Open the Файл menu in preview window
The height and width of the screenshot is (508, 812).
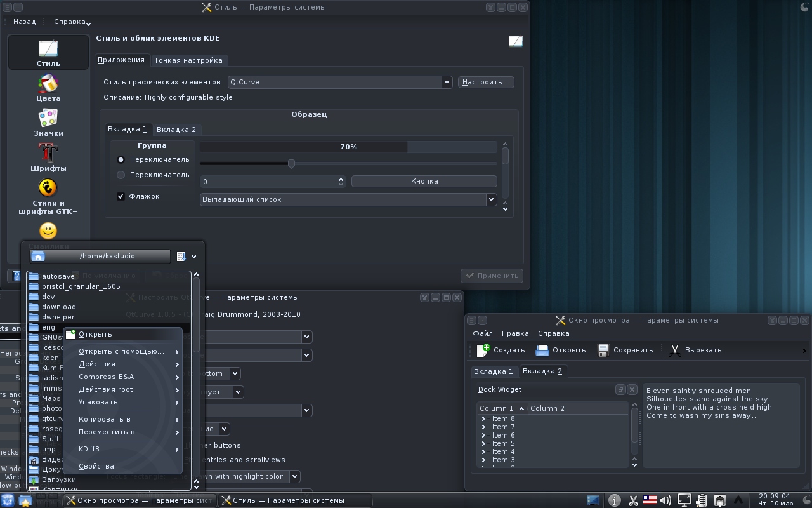point(483,333)
